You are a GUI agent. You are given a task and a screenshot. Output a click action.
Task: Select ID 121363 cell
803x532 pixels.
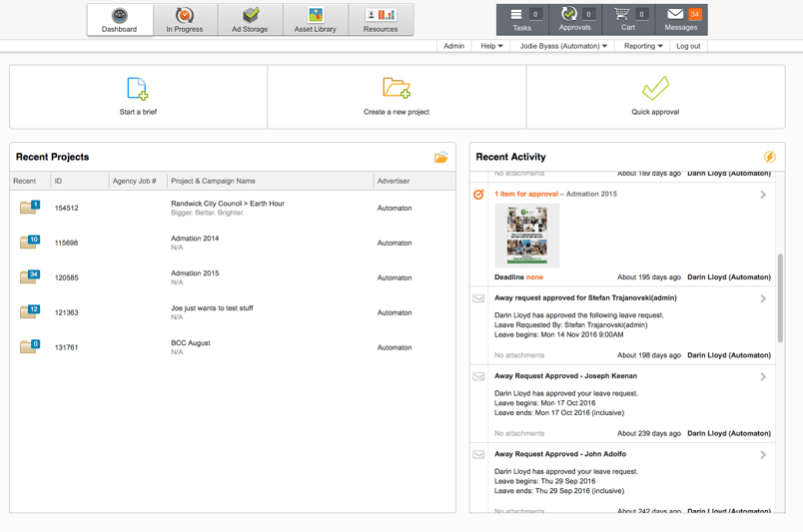click(x=67, y=312)
